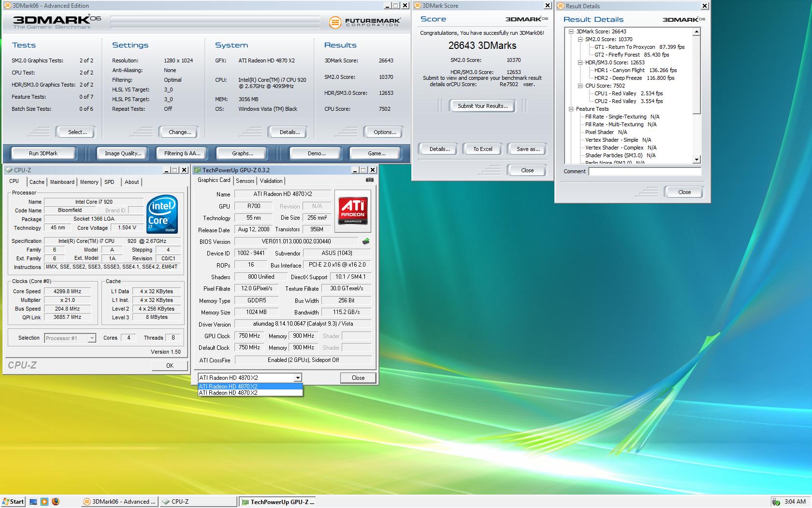Select HDR2 - Deep Freeze row
The width and height of the screenshot is (812, 508).
[x=634, y=78]
